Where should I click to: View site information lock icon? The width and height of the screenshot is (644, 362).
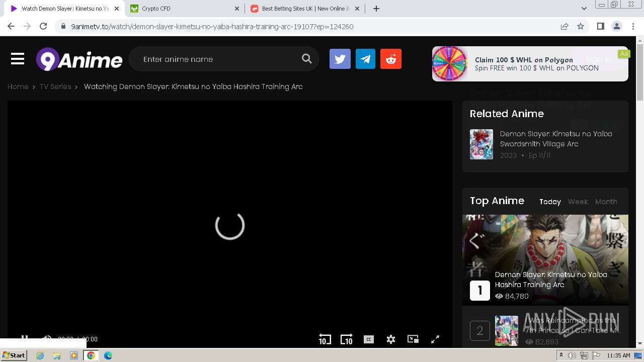tap(63, 26)
